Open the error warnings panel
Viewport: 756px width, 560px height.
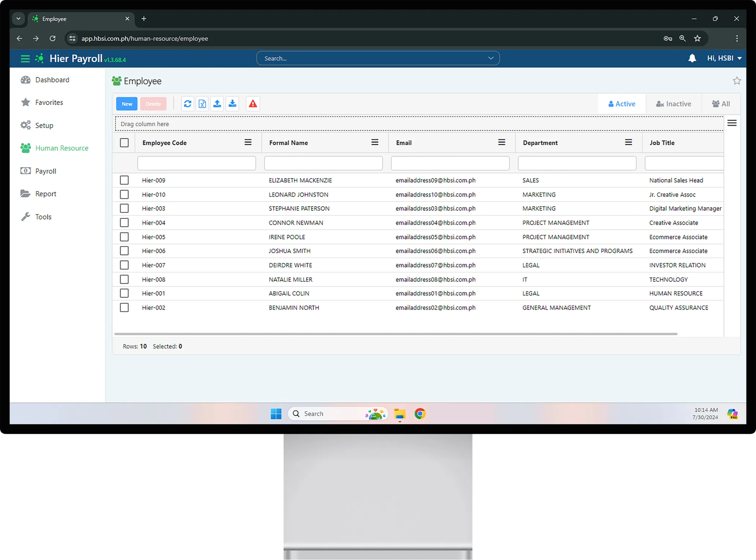click(252, 104)
